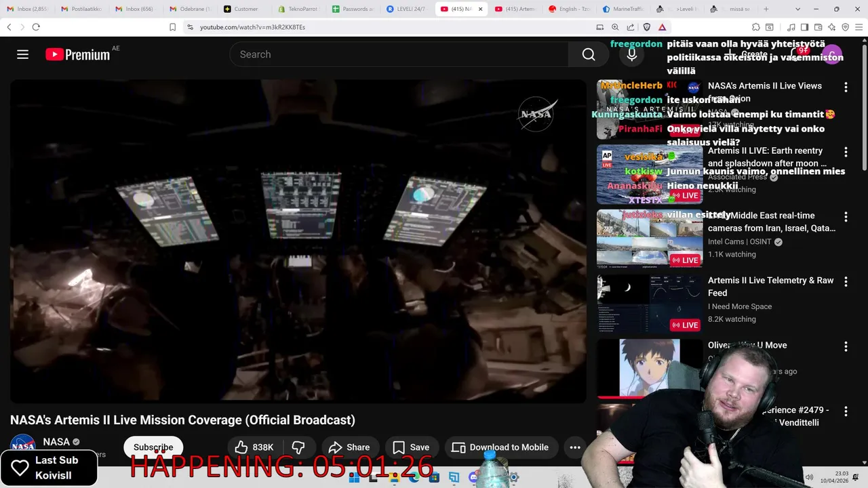Open tab search dropdown arrow
The width and height of the screenshot is (868, 488).
pos(797,9)
